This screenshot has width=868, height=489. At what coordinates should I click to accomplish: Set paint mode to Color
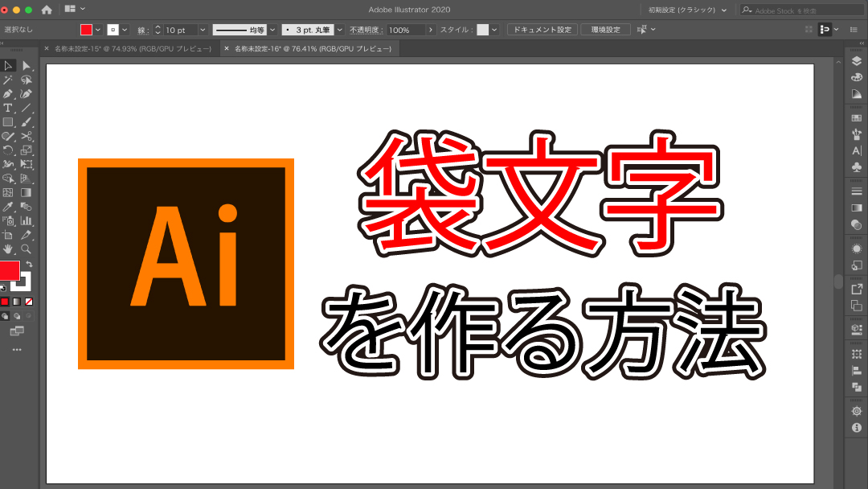5,302
